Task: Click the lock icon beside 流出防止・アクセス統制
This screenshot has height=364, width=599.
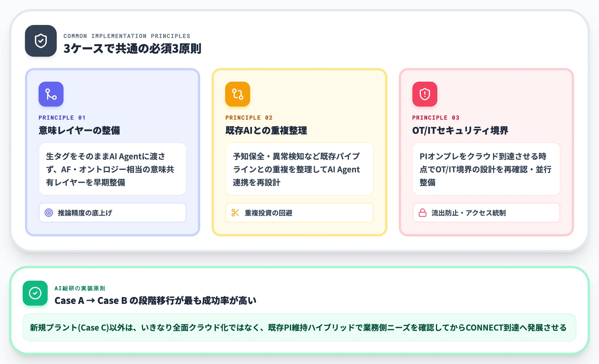Action: [x=423, y=213]
